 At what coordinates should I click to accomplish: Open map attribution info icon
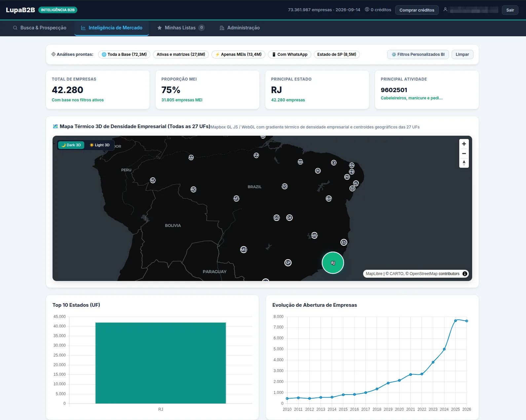(465, 274)
